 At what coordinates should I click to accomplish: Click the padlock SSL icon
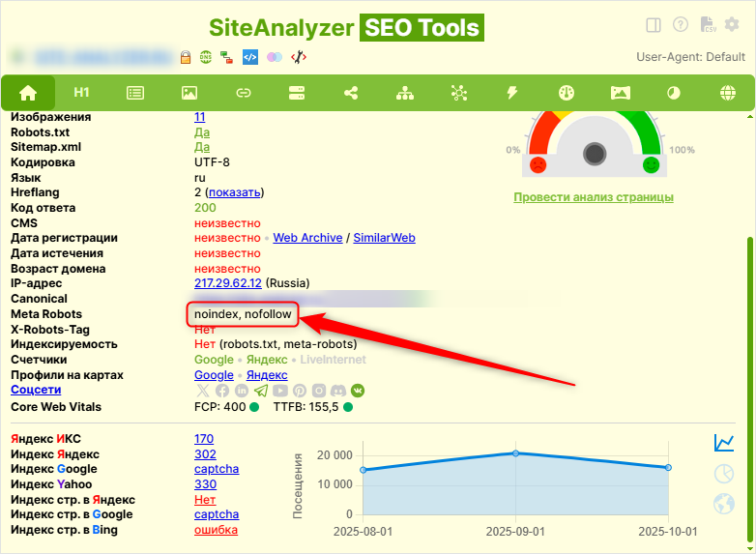(x=186, y=57)
